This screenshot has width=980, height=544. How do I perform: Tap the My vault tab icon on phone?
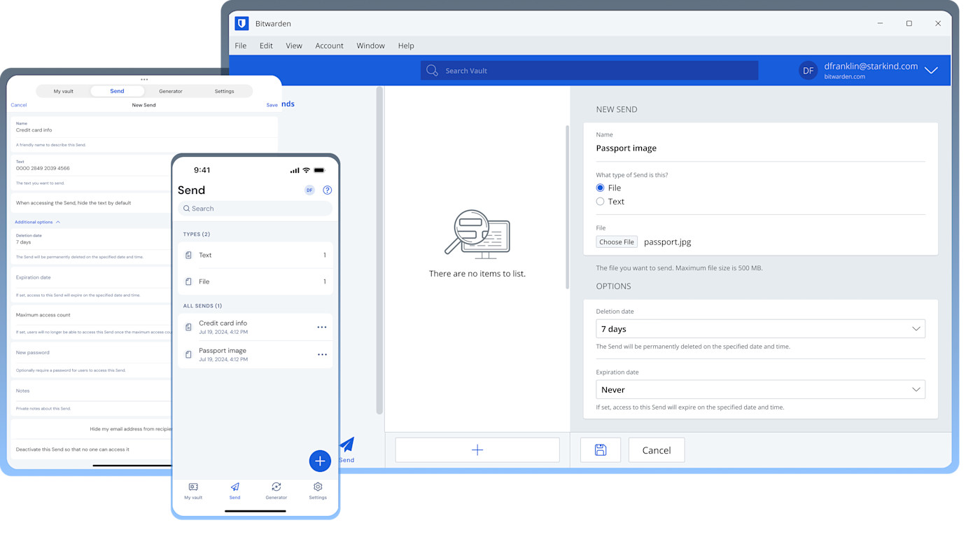tap(193, 487)
